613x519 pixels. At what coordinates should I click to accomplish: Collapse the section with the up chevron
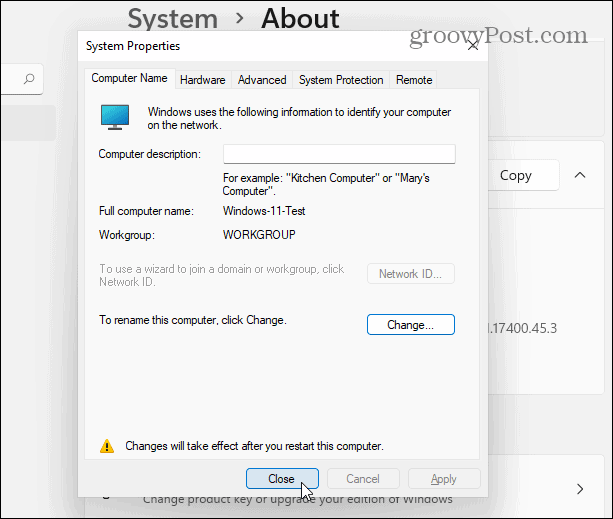click(x=580, y=175)
